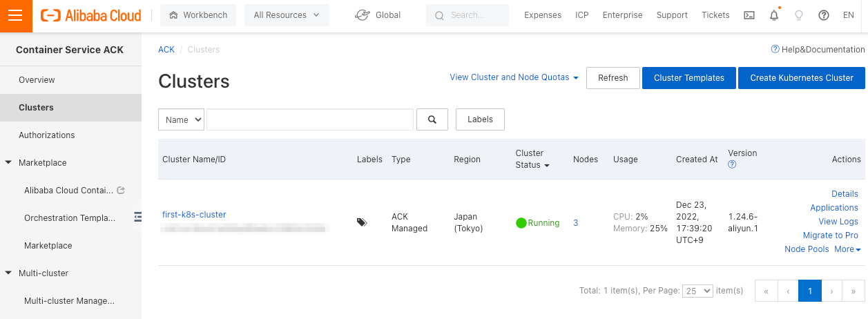Open the help question mark icon

coord(824,15)
